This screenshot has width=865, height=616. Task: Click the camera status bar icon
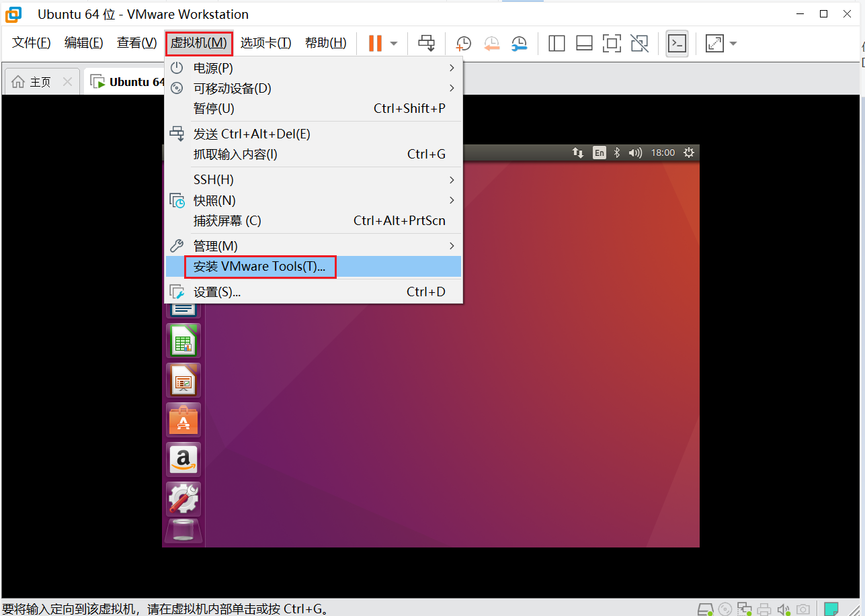point(802,609)
